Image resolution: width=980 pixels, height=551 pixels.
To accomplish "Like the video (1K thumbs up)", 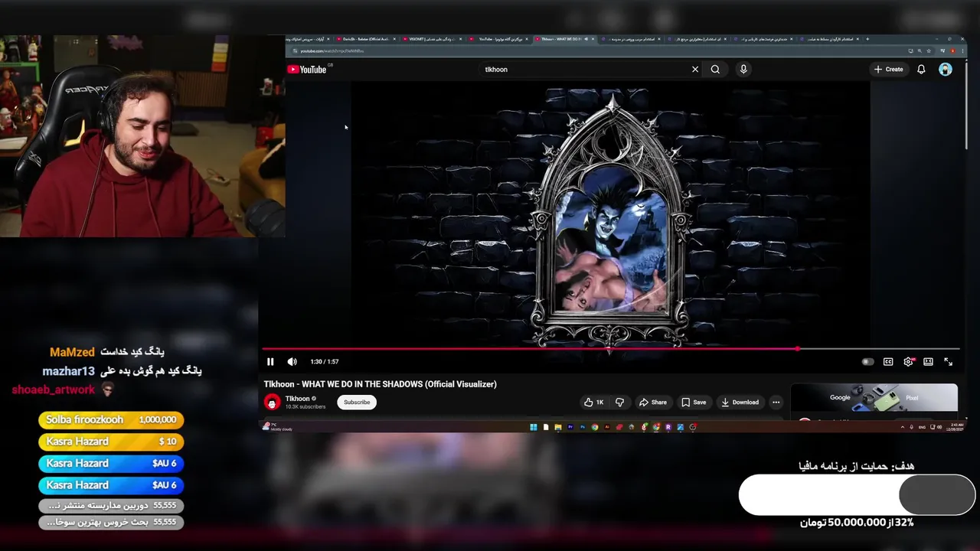I will (594, 403).
